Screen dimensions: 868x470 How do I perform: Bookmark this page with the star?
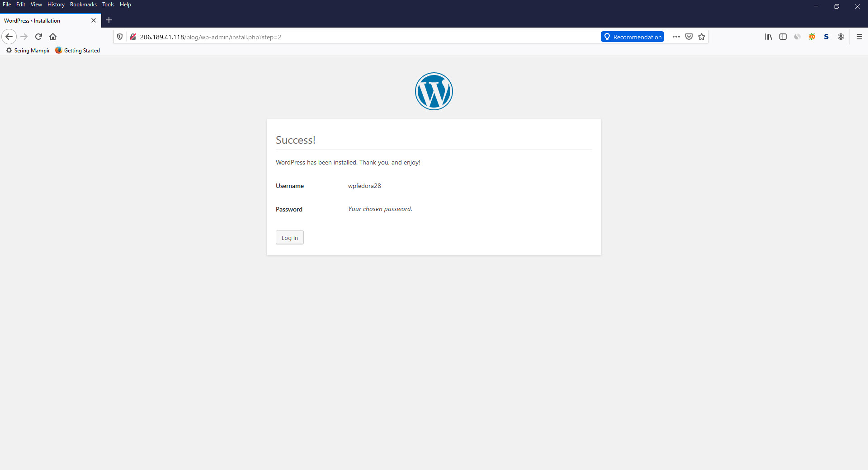702,37
